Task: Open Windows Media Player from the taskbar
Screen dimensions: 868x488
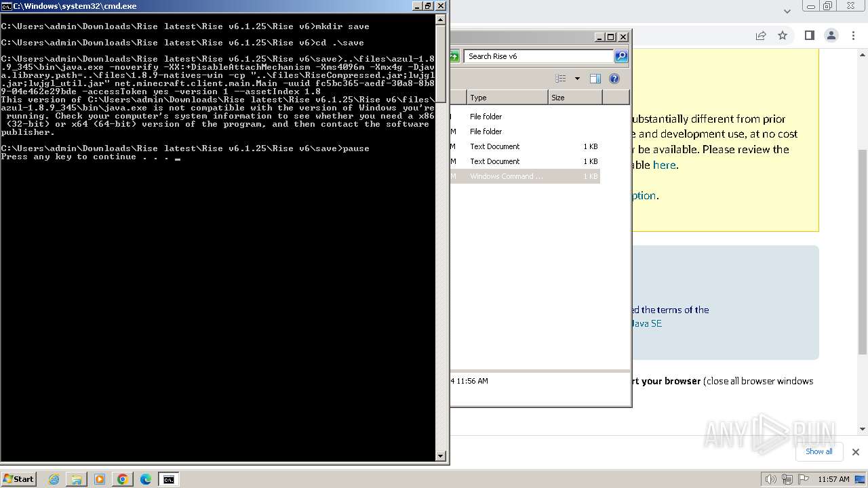Action: coord(100,479)
